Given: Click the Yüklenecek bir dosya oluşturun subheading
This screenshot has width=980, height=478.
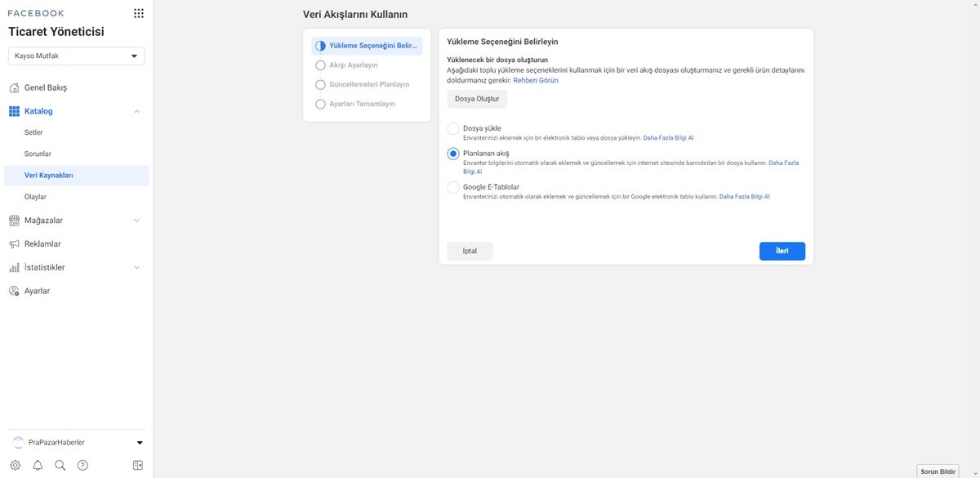Looking at the screenshot, I should 497,60.
